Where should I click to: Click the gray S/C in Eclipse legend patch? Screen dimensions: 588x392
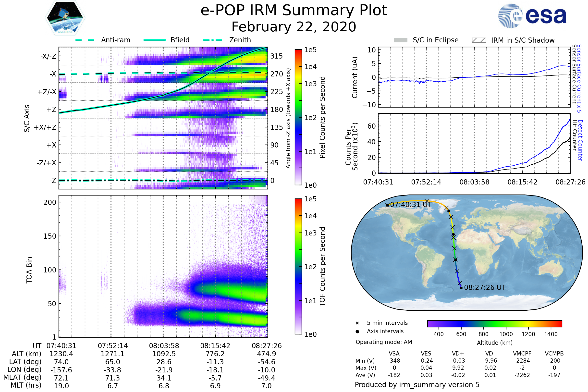pos(401,40)
